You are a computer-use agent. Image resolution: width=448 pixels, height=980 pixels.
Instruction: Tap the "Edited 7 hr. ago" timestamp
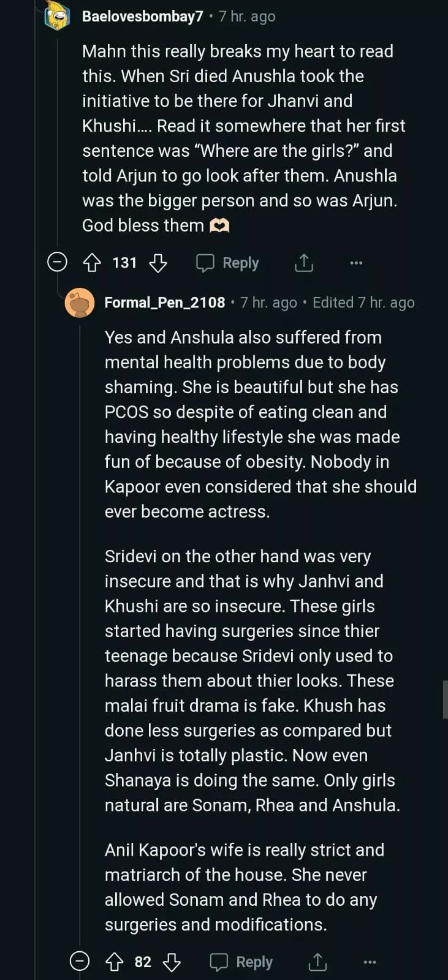363,303
